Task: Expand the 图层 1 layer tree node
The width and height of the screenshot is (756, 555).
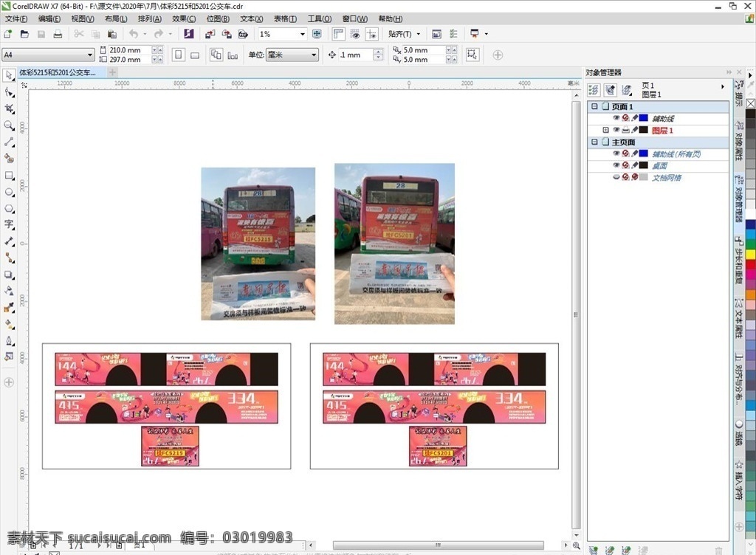Action: click(605, 130)
